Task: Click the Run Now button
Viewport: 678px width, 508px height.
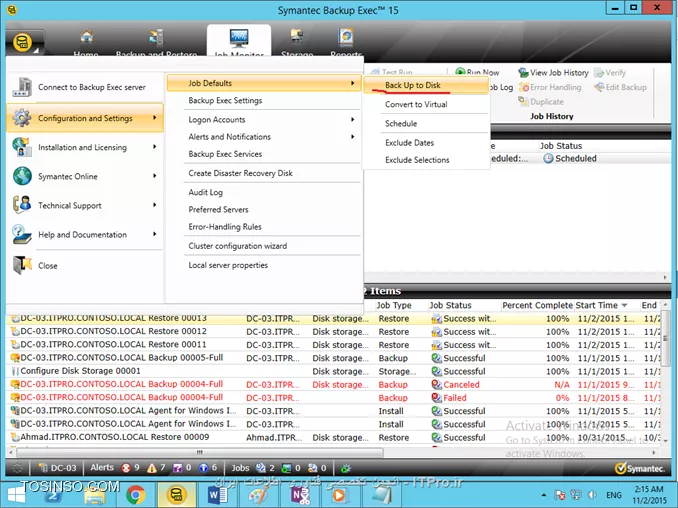Action: [x=477, y=72]
